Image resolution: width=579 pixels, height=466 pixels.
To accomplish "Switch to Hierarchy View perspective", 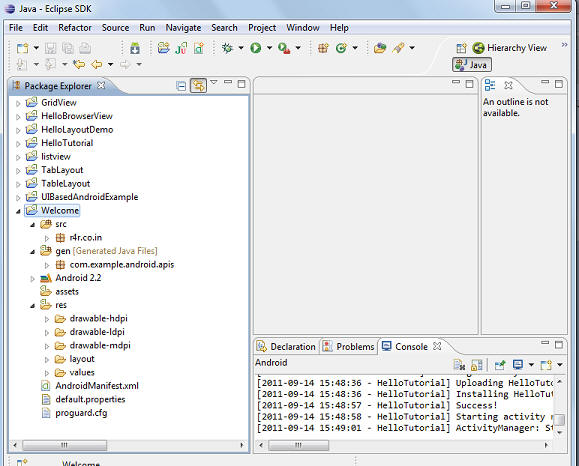I will pyautogui.click(x=510, y=48).
